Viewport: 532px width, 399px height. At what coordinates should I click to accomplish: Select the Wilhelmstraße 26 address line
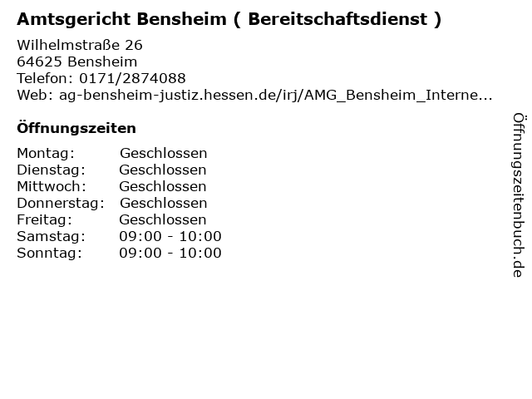tap(80, 45)
